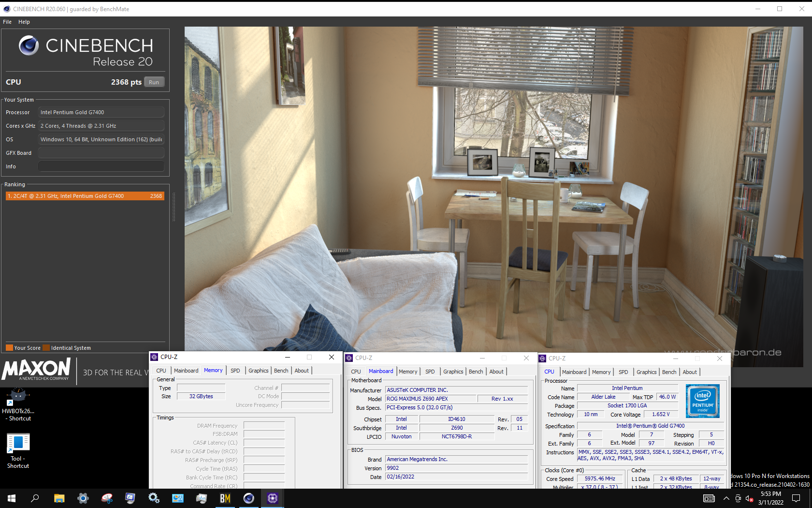Click the BIOS date 02/16/2022 field
Screen dimensions: 812x508
[457, 477]
